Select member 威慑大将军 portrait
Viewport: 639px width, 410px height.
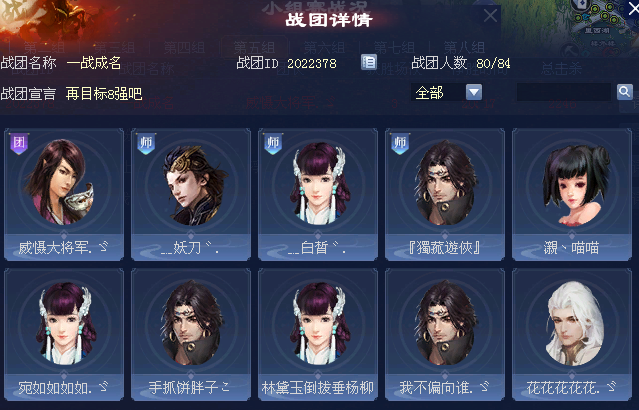coord(64,182)
